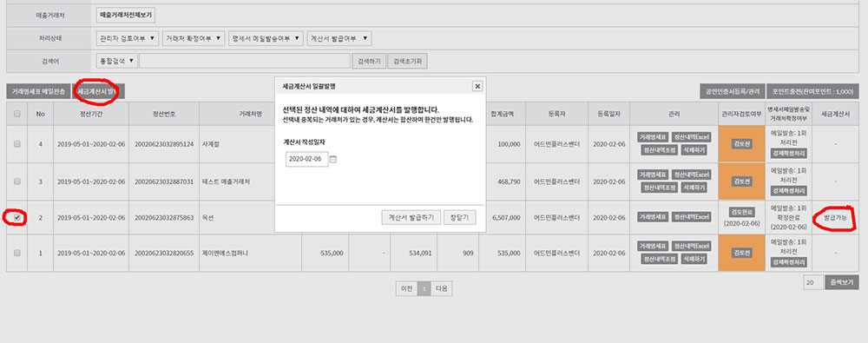Viewport: 868px width, 343px height.
Task: Open the 통합검색 search type dropdown
Action: click(x=117, y=61)
